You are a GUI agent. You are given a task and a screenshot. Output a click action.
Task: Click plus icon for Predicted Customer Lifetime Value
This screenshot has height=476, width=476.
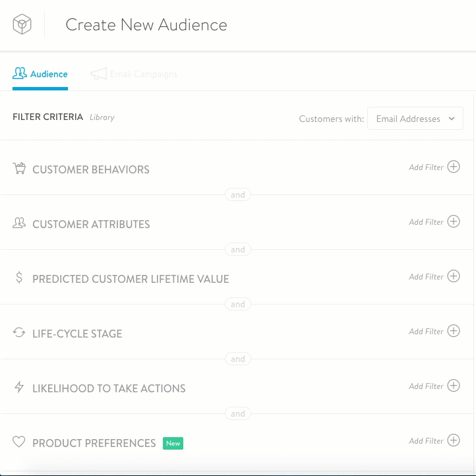pyautogui.click(x=454, y=276)
